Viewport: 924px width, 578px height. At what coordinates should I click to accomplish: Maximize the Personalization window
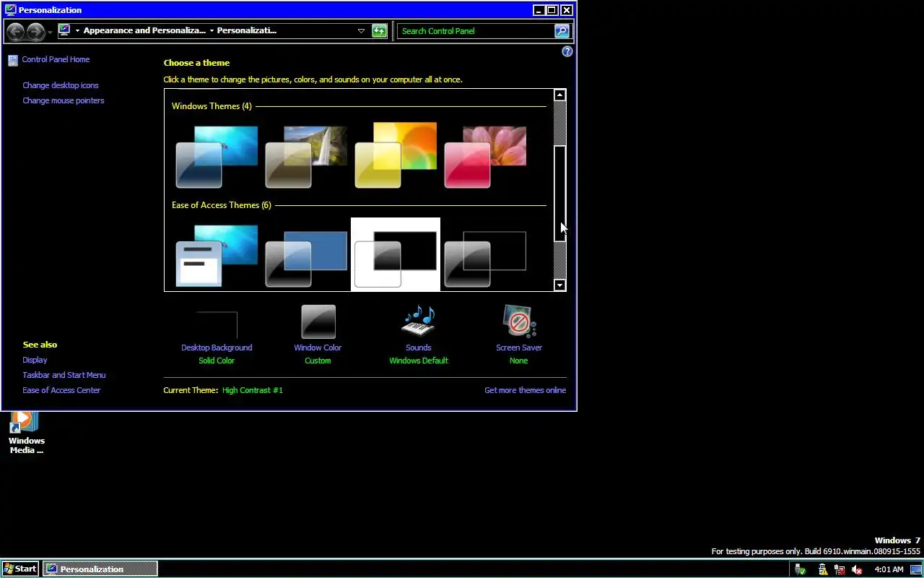552,10
